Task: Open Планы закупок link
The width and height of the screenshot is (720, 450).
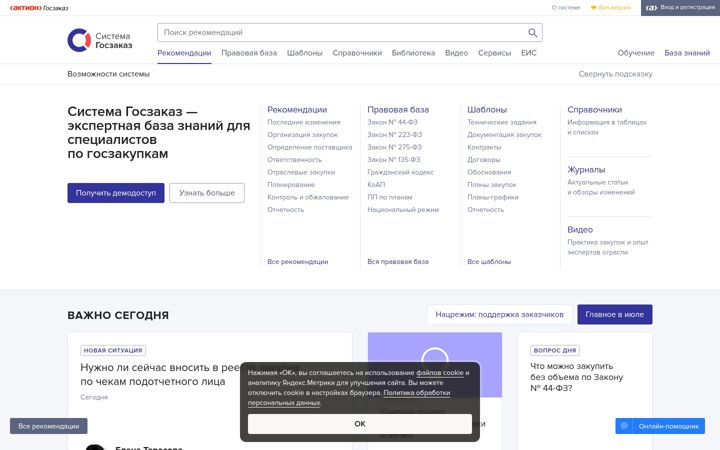Action: coord(491,185)
